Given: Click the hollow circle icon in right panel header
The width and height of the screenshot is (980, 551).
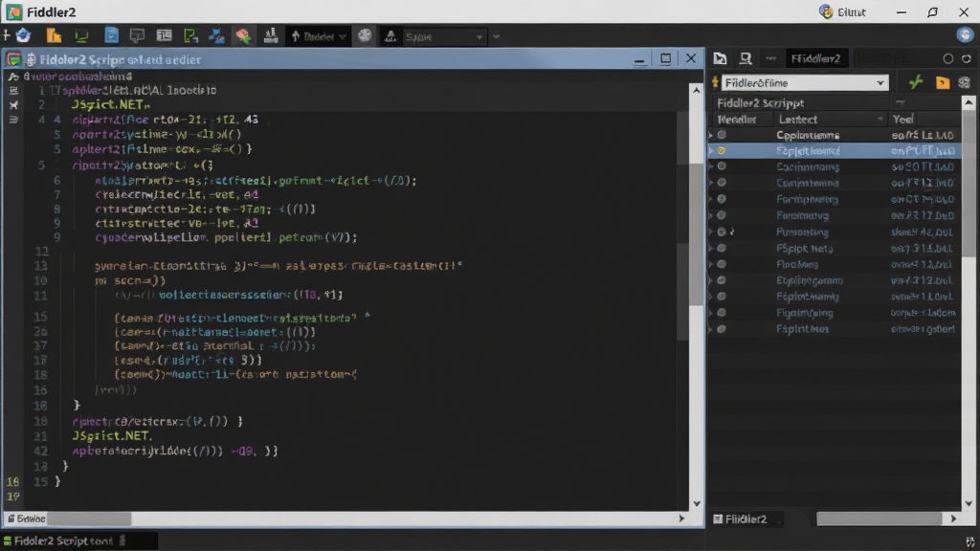Looking at the screenshot, I should [x=948, y=58].
